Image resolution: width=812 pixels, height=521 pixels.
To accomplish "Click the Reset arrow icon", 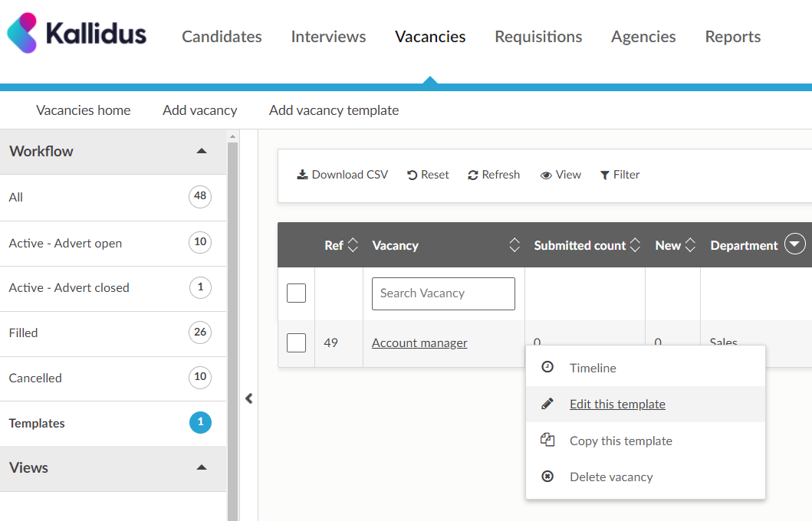I will click(x=413, y=175).
